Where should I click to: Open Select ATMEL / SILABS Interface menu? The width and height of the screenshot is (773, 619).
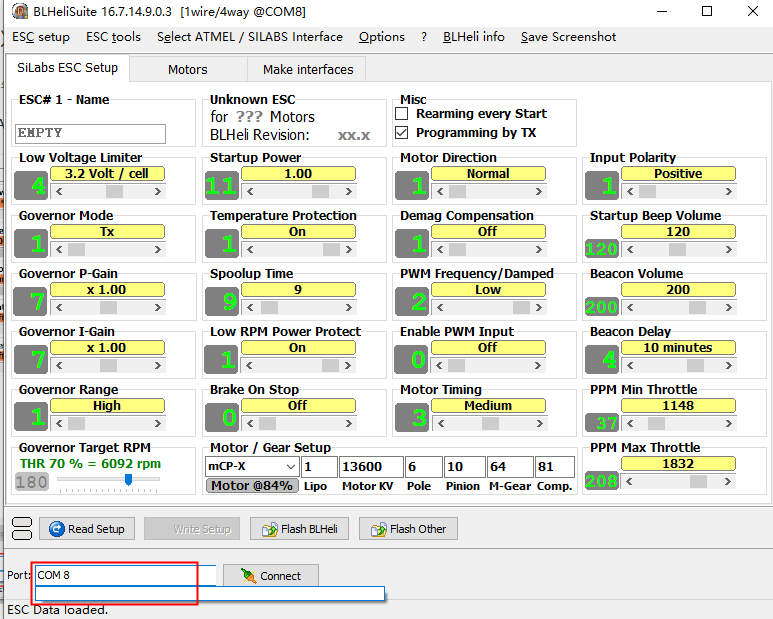250,37
